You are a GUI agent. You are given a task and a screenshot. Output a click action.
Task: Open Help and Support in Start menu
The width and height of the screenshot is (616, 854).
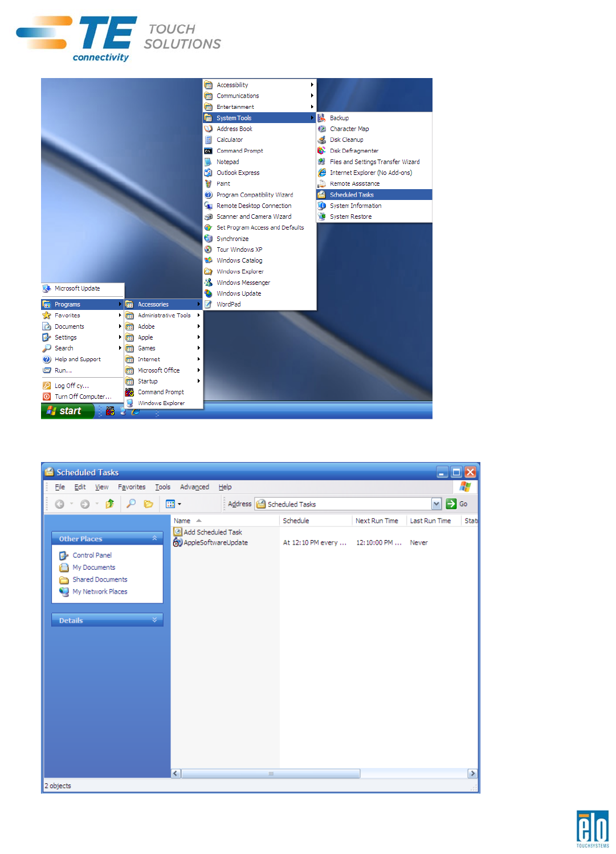point(83,359)
